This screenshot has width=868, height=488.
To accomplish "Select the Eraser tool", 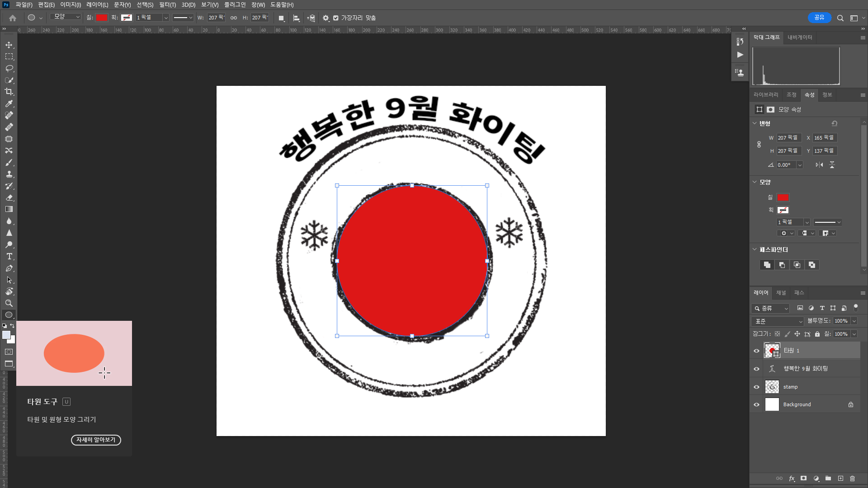I will 9,197.
